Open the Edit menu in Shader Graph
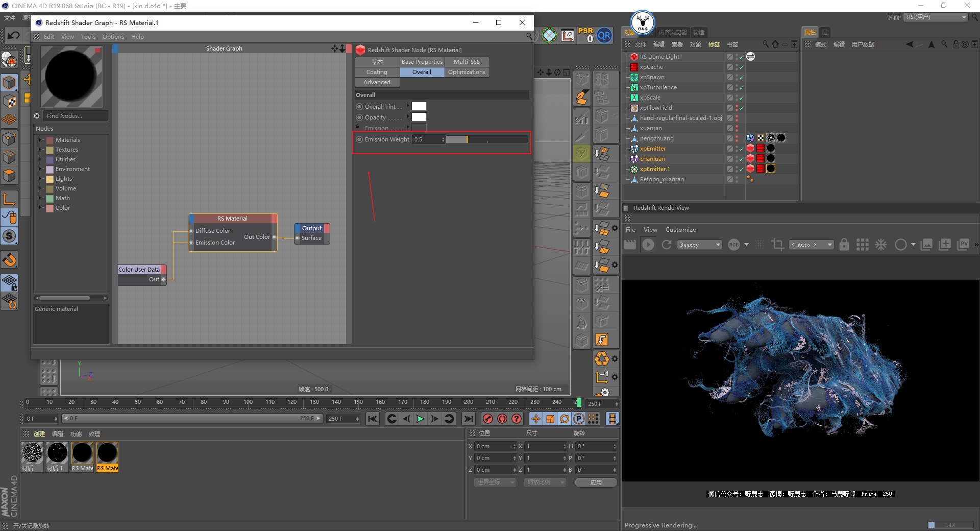This screenshot has height=531, width=980. [x=49, y=37]
